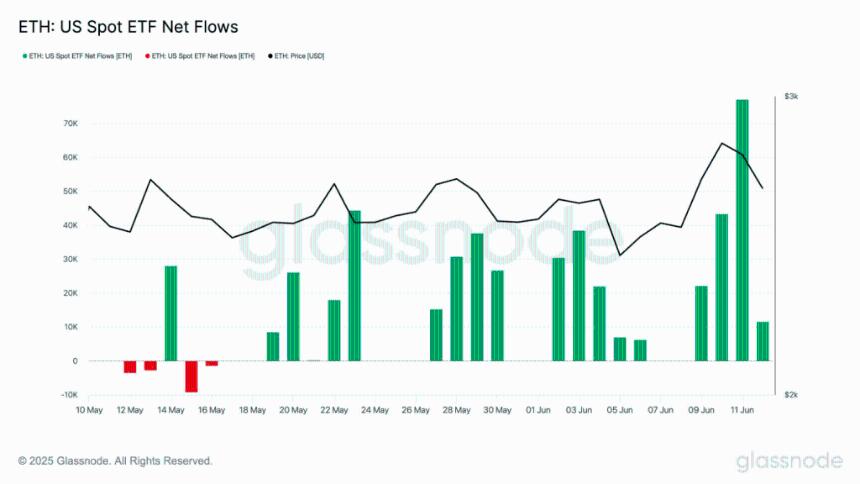
Task: Click the green bar at 14 May
Action: pos(171,313)
